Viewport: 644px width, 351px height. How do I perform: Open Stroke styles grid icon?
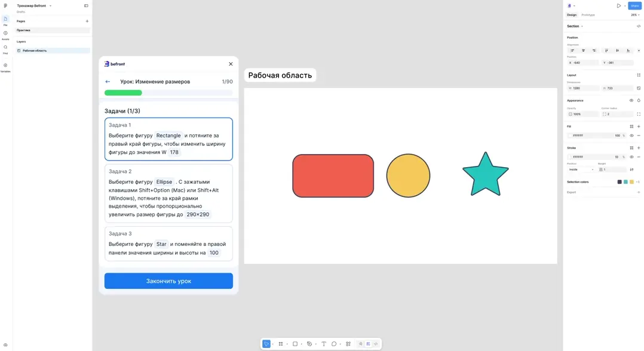tap(631, 148)
